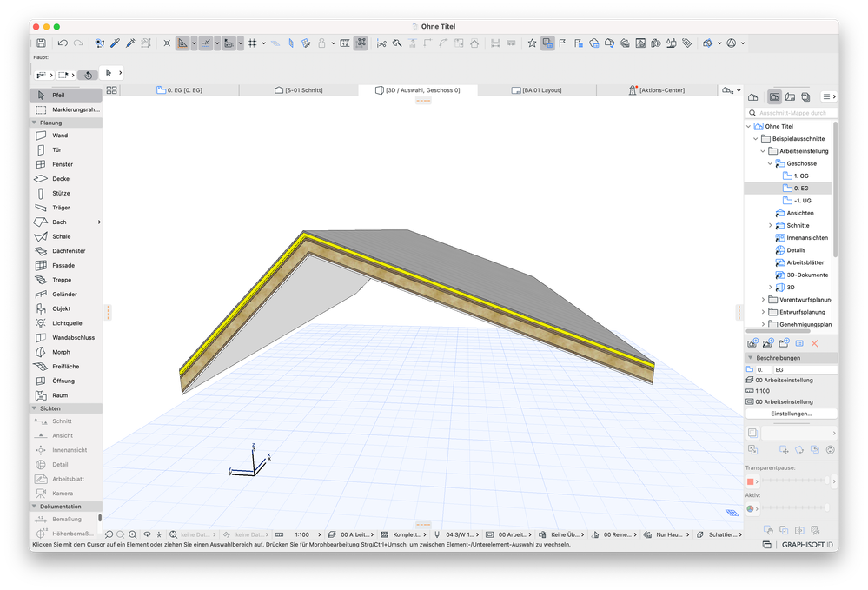Click the red delete X icon
The height and width of the screenshot is (590, 868).
[814, 343]
